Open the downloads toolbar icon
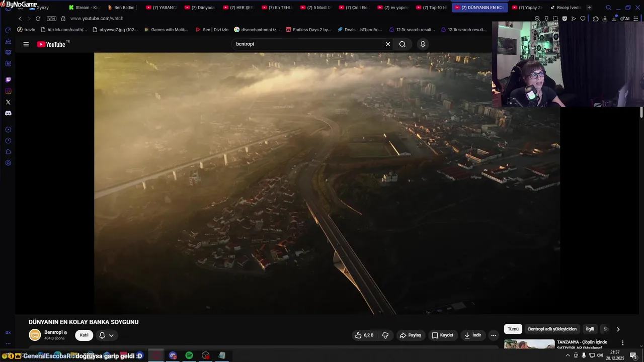The image size is (644, 362). [x=614, y=19]
